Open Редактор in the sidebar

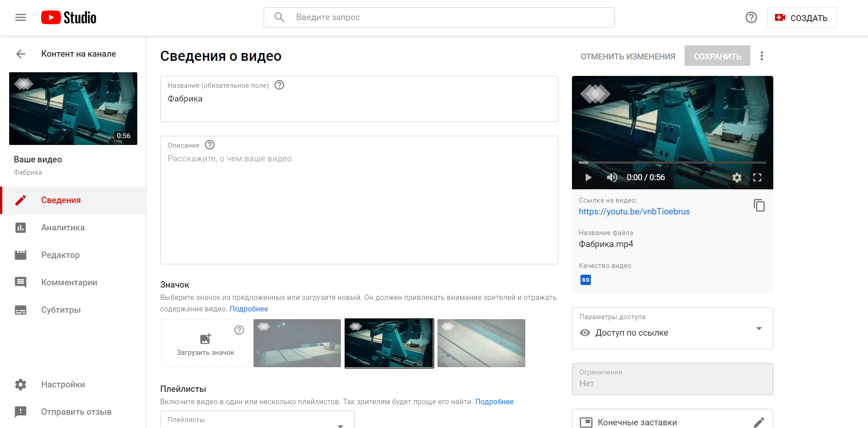tap(73, 255)
